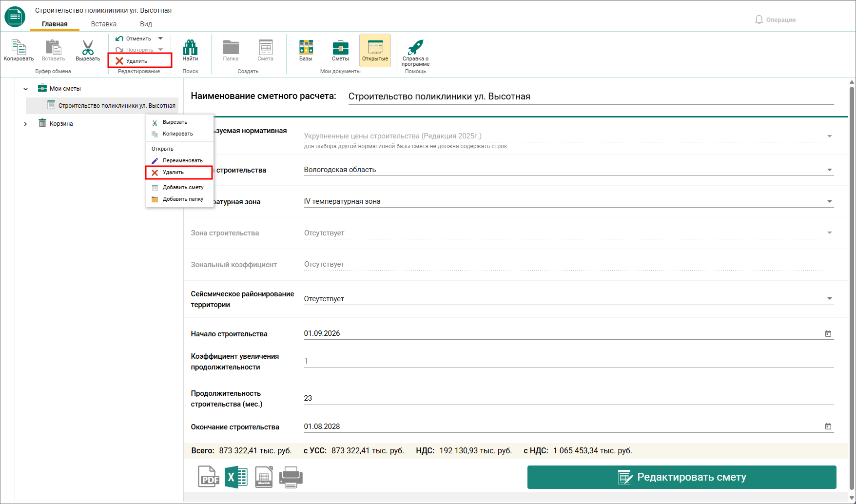Screen dimensions: 856x504
Task: Open the Вологодская область region dropdown
Action: [x=829, y=170]
